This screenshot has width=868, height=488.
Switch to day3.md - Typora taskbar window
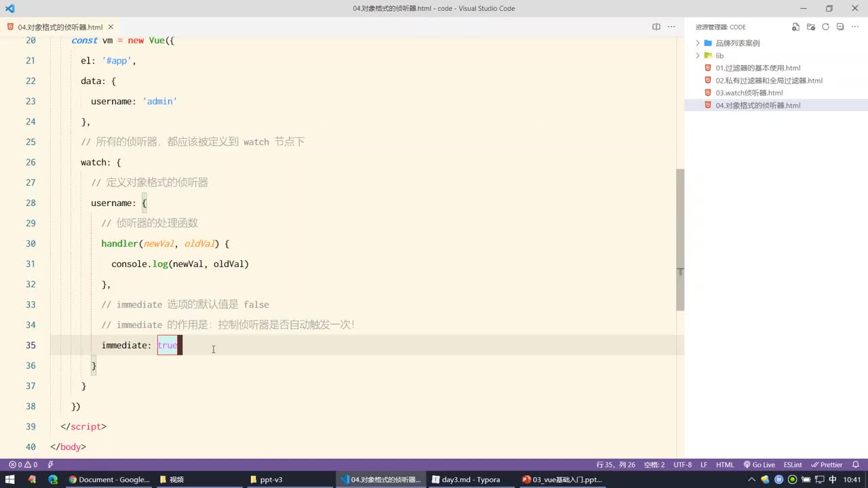[471, 479]
